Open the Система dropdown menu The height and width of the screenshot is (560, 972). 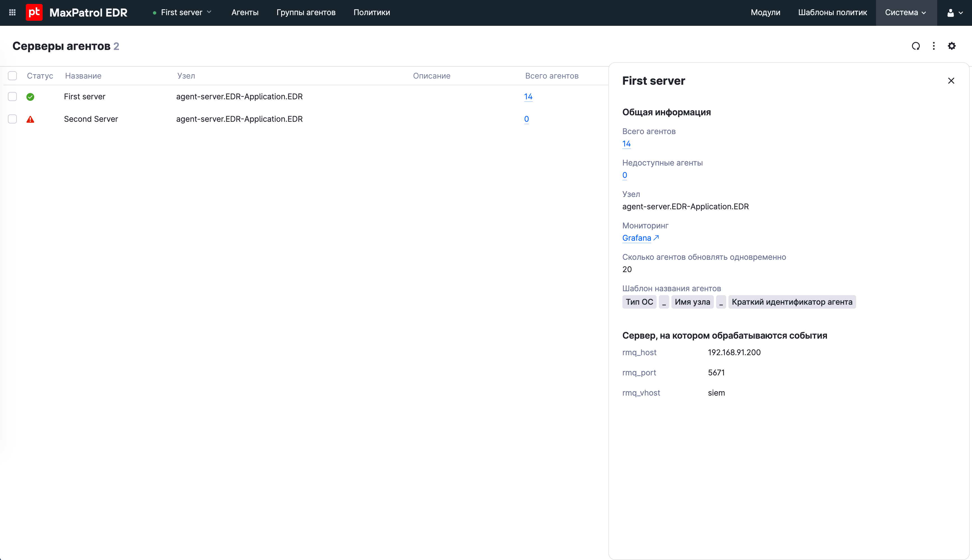click(x=905, y=12)
